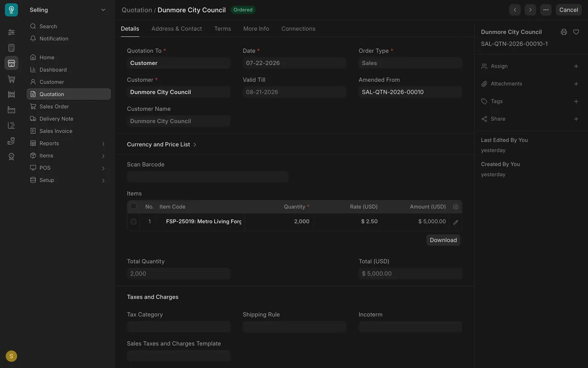Click the Cancel button
The image size is (588, 368).
coord(569,10)
